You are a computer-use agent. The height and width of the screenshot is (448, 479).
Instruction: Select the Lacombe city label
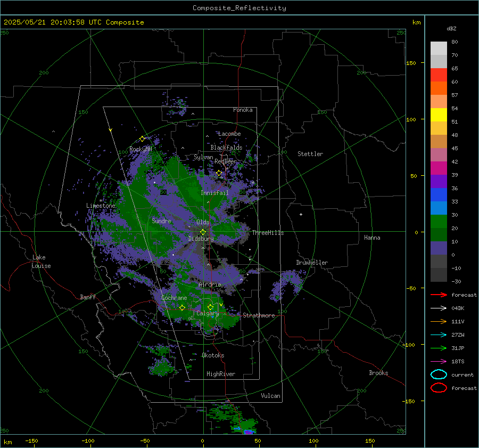(x=229, y=134)
